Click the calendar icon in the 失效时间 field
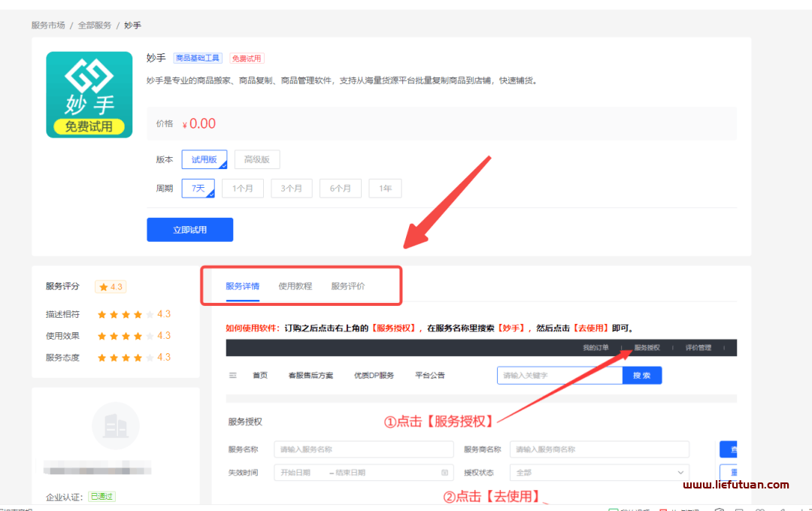 pyautogui.click(x=444, y=472)
